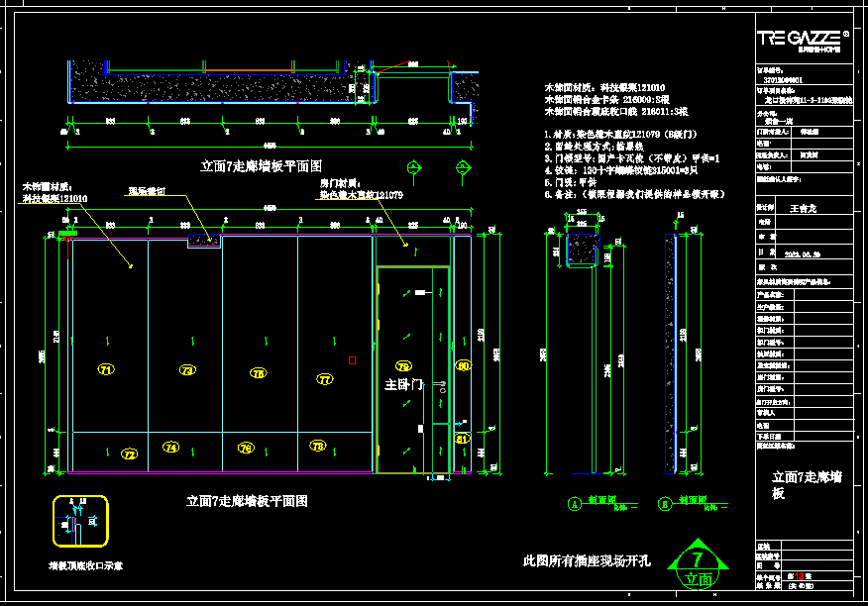
Task: Click note line 2 under the material note
Action: coord(594,147)
